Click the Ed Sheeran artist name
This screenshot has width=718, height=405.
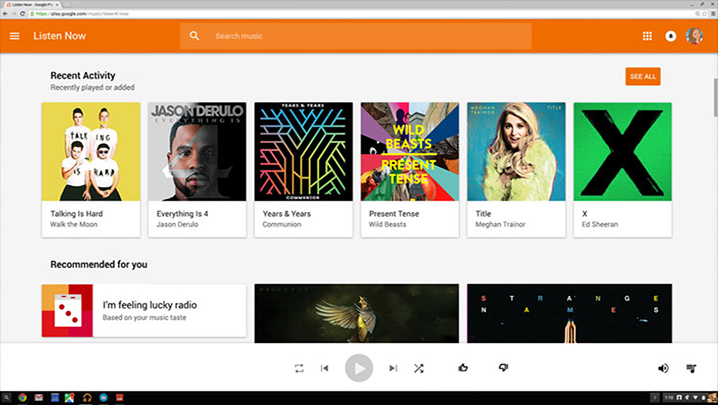click(600, 224)
